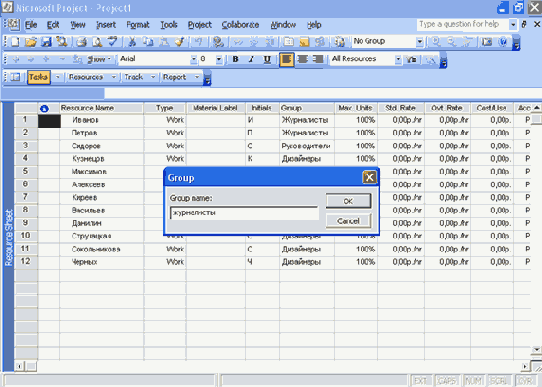Click OK in the Group dialog
This screenshot has height=387, width=542.
coord(348,201)
